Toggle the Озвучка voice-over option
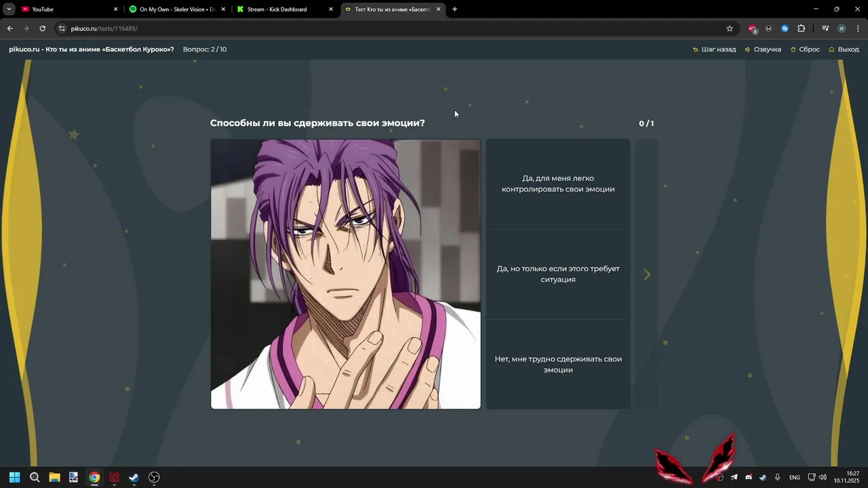868x488 pixels. (x=763, y=49)
